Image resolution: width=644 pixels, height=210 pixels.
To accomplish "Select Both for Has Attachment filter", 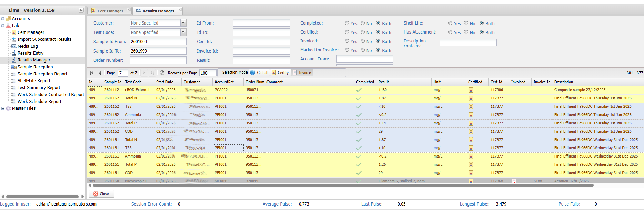I will 482,32.
